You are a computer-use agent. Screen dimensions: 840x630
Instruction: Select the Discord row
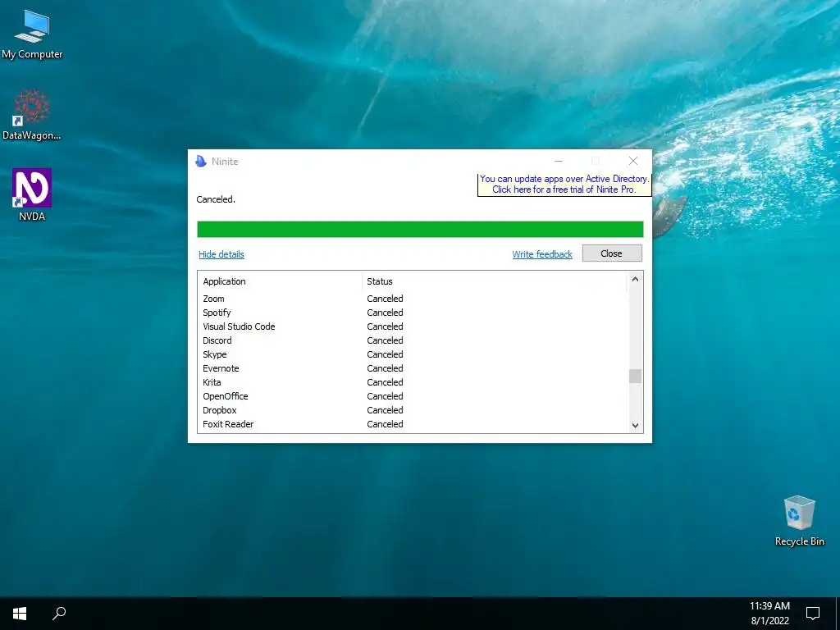tap(413, 340)
